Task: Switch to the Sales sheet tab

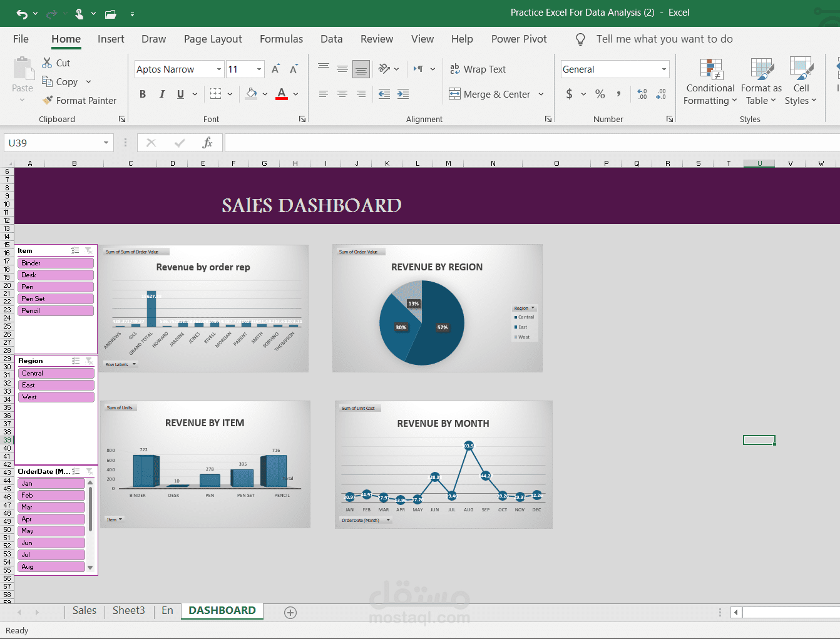Action: pyautogui.click(x=84, y=610)
